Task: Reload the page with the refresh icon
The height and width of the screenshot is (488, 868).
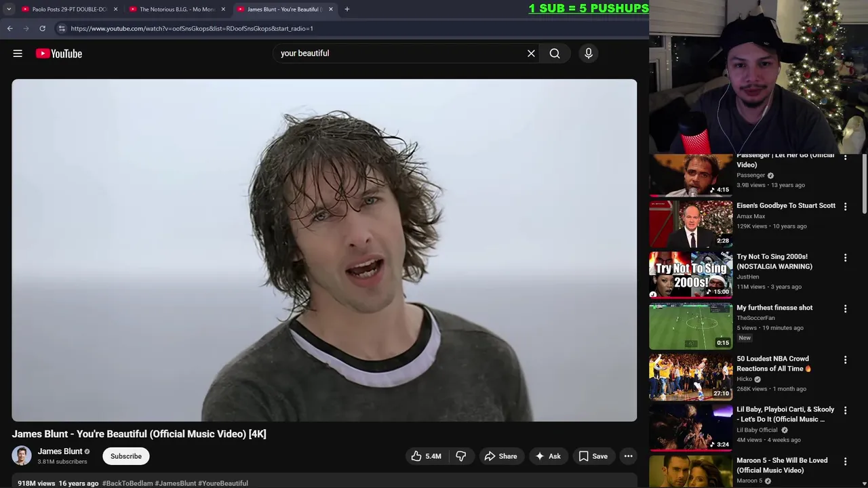Action: click(x=42, y=28)
